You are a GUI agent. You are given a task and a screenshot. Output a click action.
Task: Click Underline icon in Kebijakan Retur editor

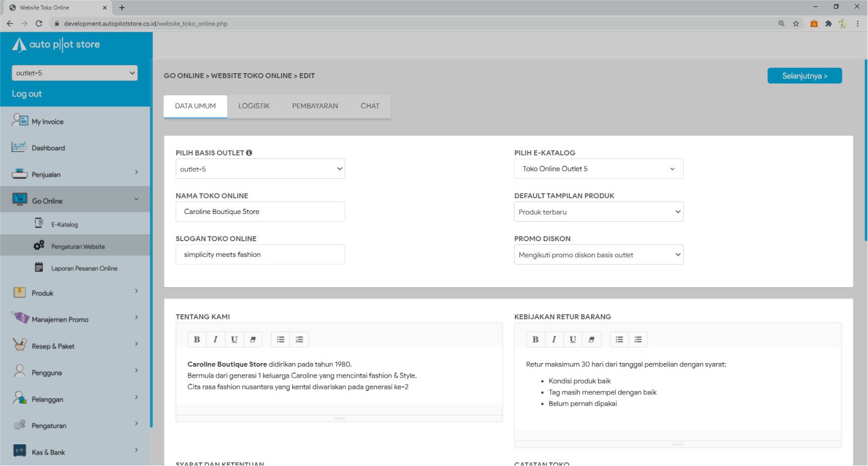573,340
